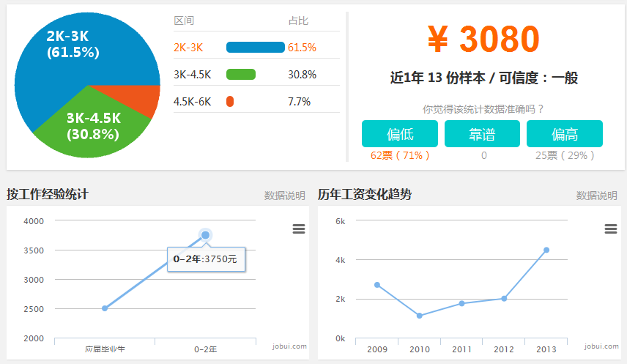Click the 历年工资变化趋势 section heading
627x364 pixels.
pyautogui.click(x=365, y=194)
